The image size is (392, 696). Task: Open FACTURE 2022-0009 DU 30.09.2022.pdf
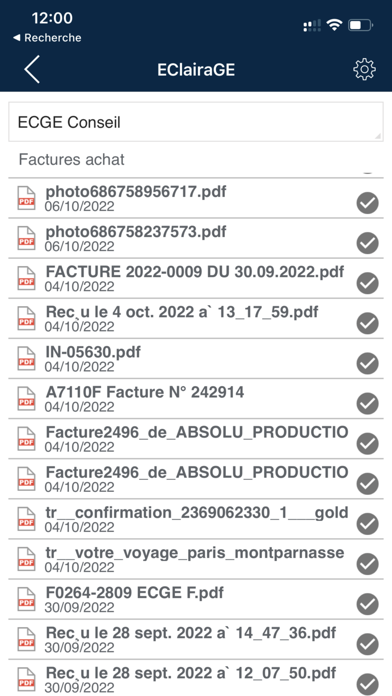point(196,278)
